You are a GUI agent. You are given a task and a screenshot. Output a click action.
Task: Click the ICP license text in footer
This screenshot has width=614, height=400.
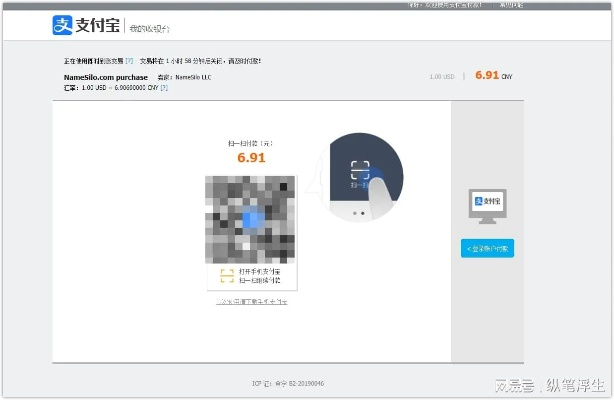pos(288,383)
